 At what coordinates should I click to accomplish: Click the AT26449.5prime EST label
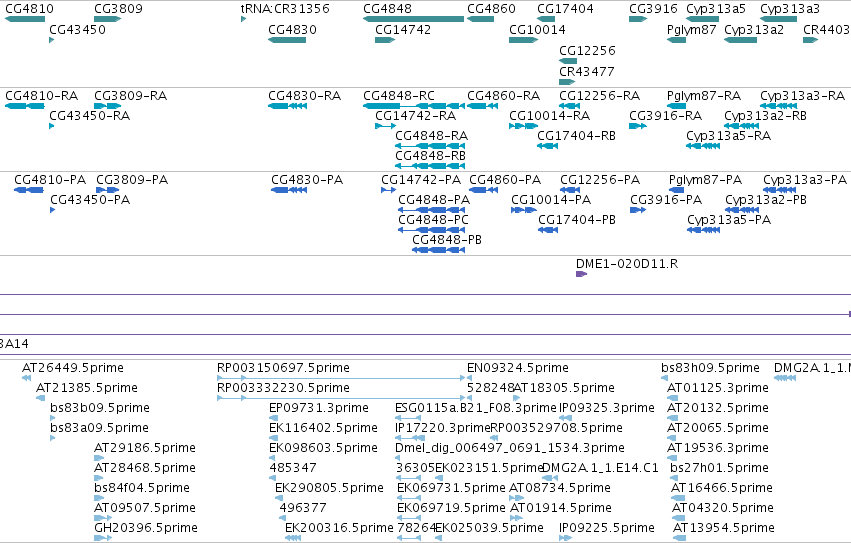click(x=73, y=368)
